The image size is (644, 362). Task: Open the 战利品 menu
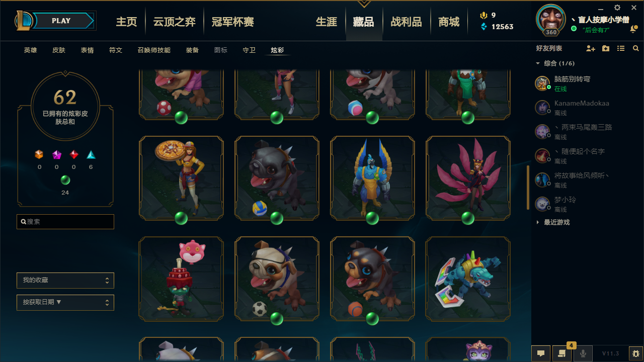[x=407, y=22]
